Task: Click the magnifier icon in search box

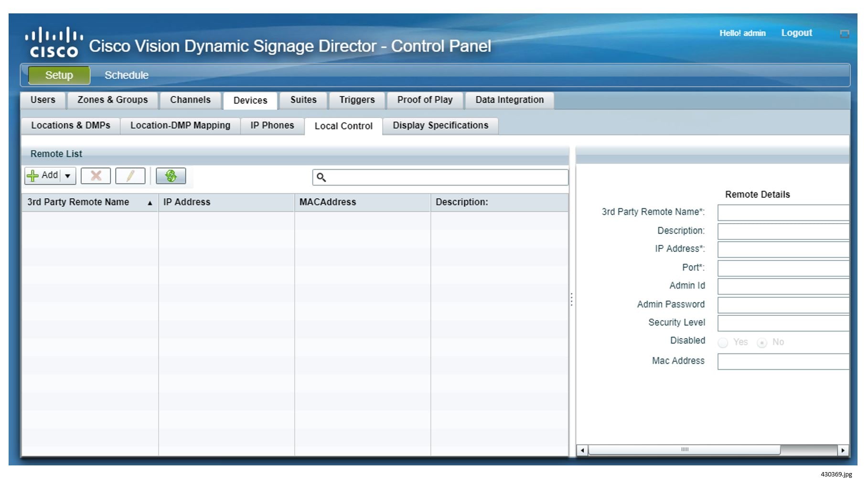Action: (x=321, y=178)
